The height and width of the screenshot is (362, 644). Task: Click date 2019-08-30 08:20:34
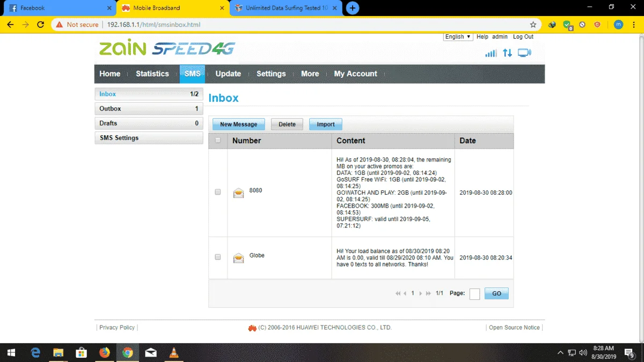[x=486, y=258]
